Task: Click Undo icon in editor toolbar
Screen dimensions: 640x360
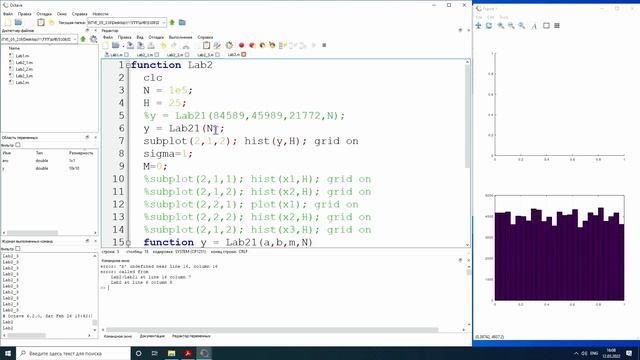Action: (x=164, y=45)
